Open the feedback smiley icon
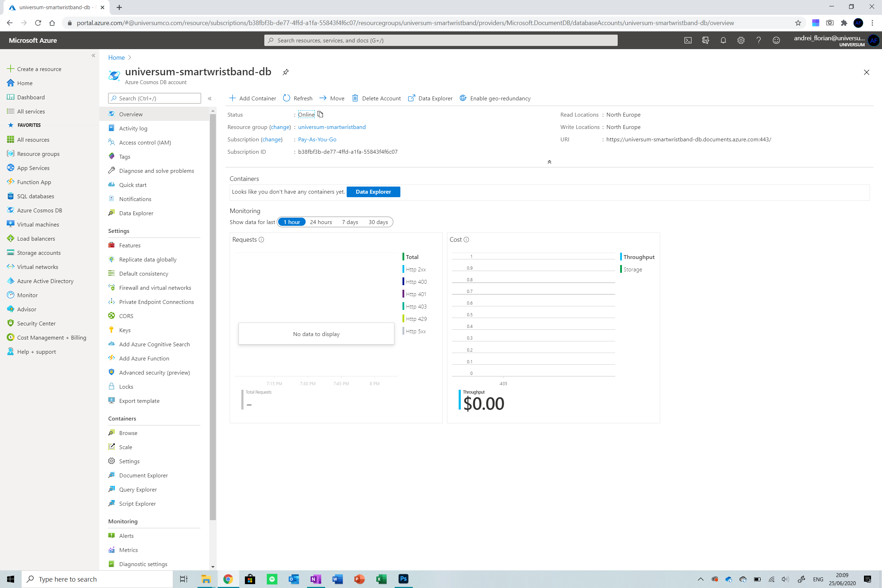Viewport: 882px width, 588px height. point(776,40)
